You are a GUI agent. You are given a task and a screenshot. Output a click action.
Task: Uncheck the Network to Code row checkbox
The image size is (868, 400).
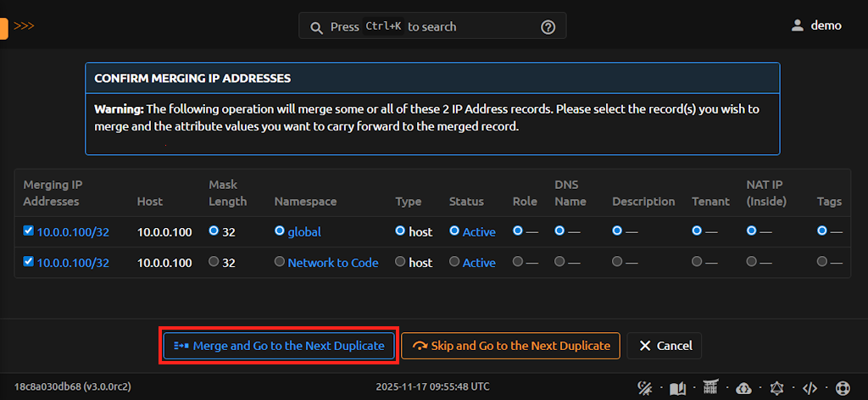click(28, 262)
